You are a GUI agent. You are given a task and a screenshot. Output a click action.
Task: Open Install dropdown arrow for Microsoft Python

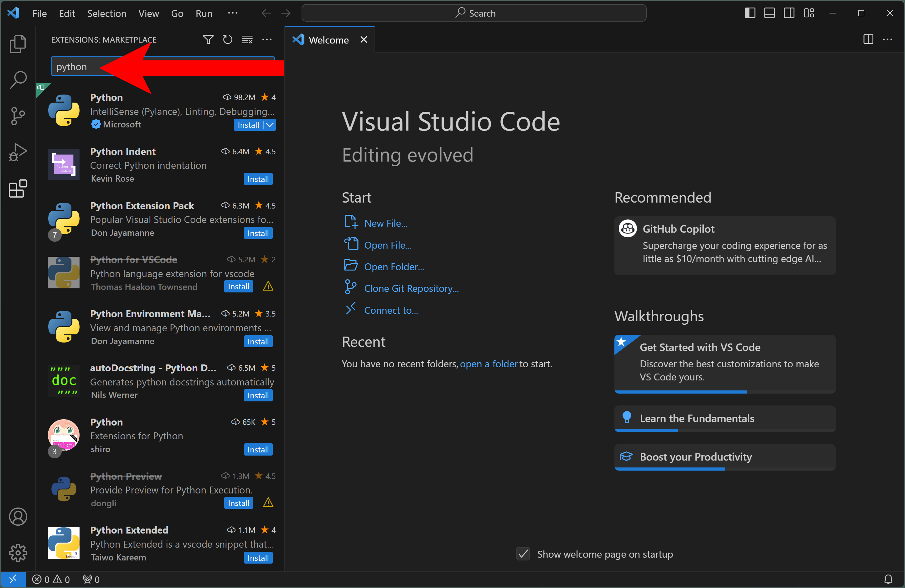[270, 125]
